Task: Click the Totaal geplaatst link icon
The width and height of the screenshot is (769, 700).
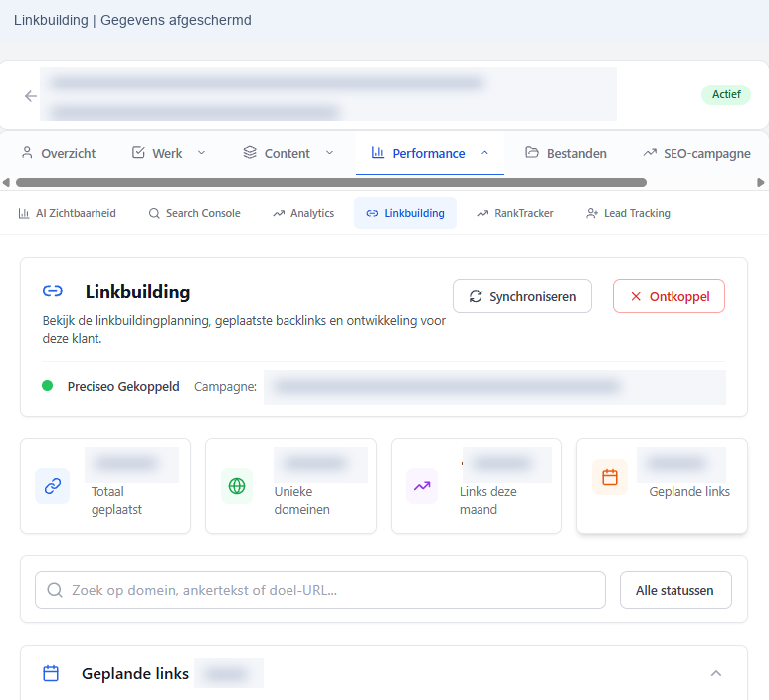Action: (x=53, y=486)
